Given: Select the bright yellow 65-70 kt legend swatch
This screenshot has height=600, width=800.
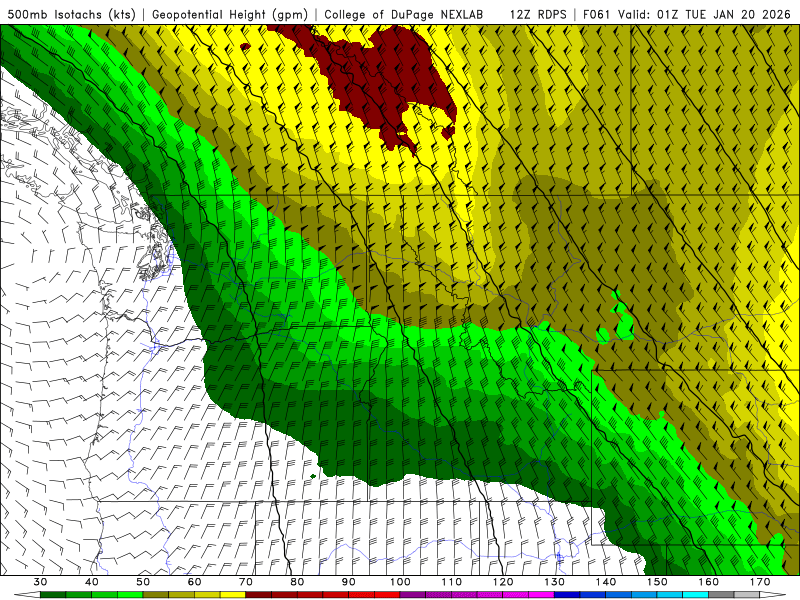Looking at the screenshot, I should click(233, 595).
